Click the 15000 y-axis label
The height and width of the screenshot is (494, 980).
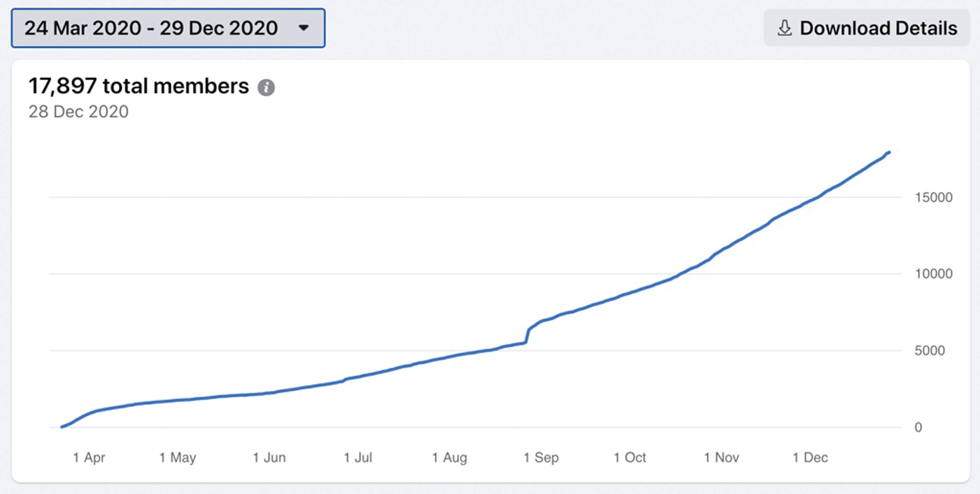933,198
